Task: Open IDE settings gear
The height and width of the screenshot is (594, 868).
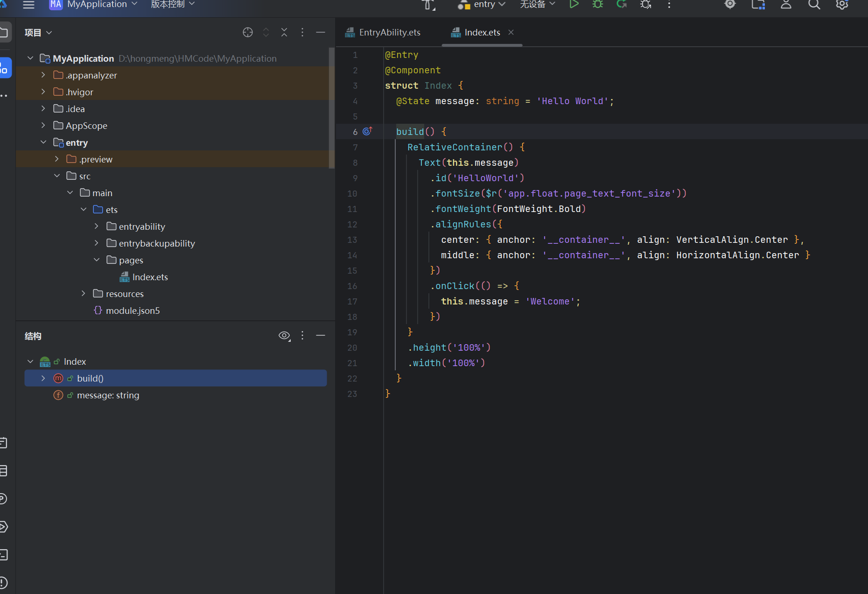Action: (842, 5)
